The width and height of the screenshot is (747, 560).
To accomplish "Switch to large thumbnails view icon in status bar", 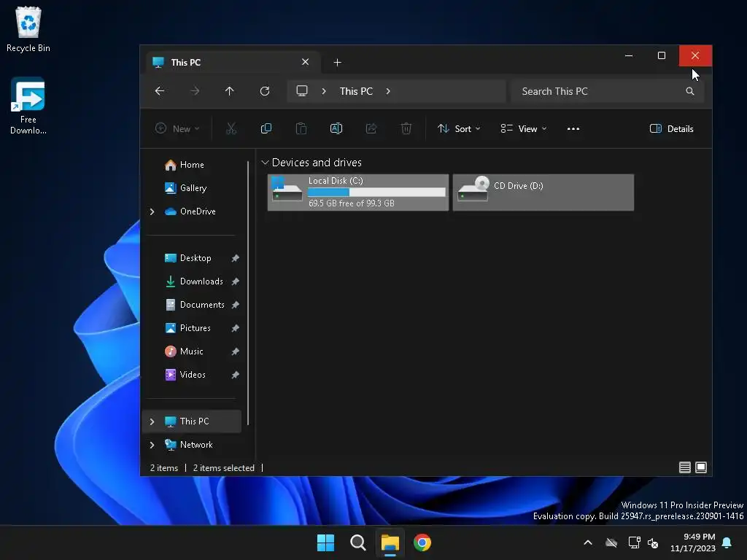I will [x=701, y=467].
